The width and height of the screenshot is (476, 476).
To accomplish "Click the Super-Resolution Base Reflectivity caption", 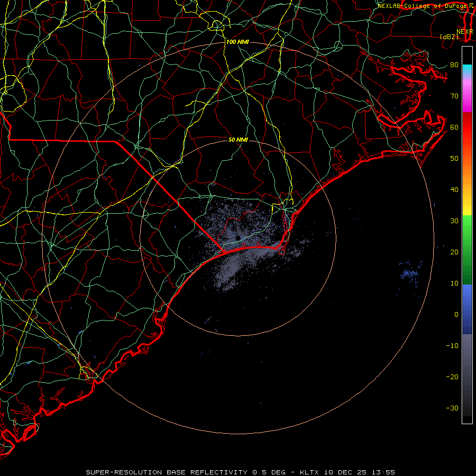I will point(240,472).
